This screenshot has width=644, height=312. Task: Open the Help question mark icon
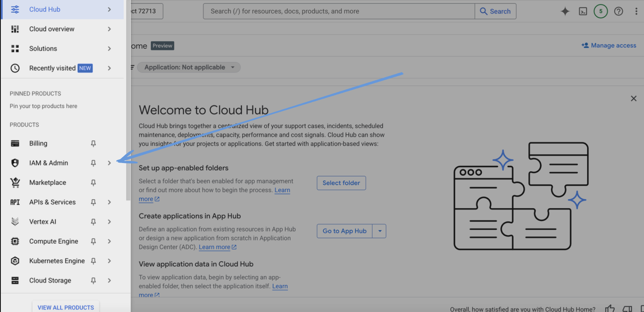[x=618, y=12]
